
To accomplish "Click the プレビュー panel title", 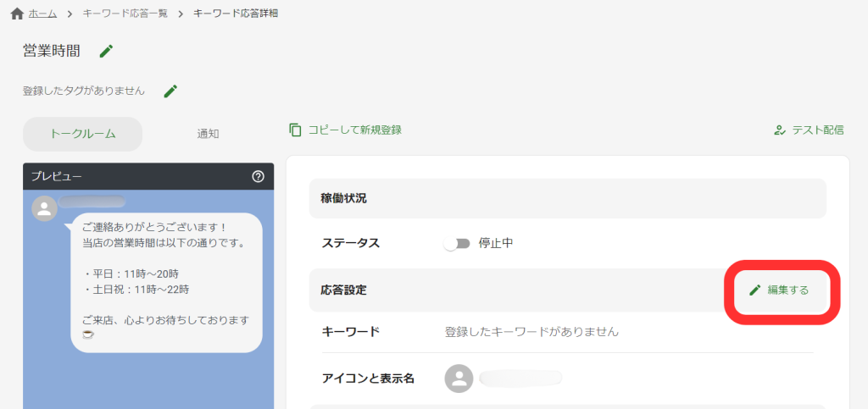I will 57,177.
